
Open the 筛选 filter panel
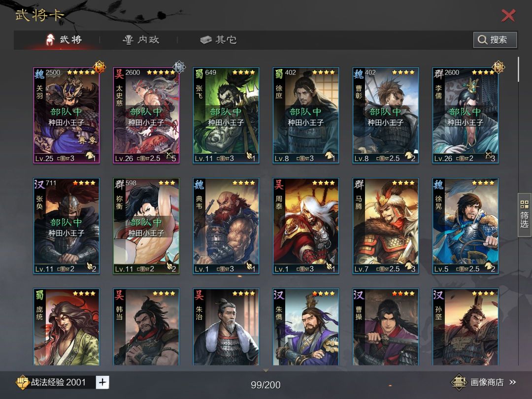[525, 214]
